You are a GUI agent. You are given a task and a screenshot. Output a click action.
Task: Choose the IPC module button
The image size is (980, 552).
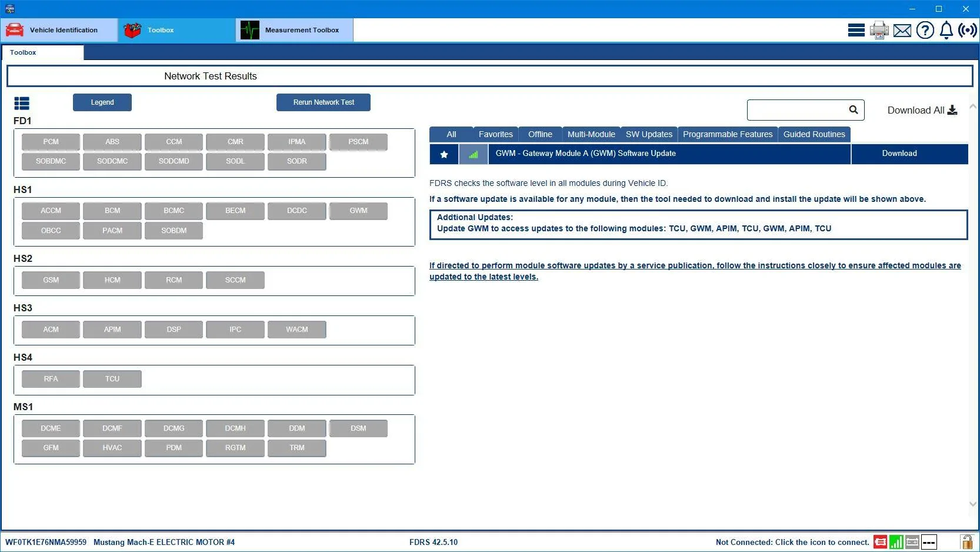click(x=235, y=330)
